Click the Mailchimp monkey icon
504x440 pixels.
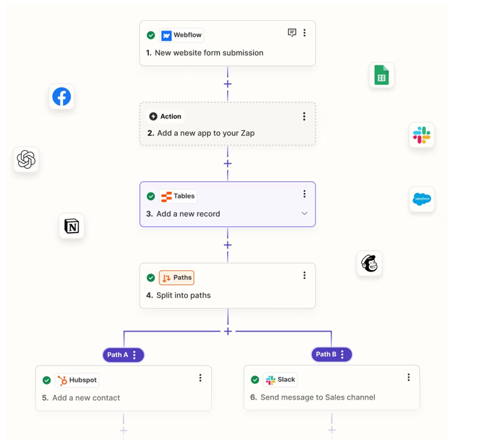(369, 263)
